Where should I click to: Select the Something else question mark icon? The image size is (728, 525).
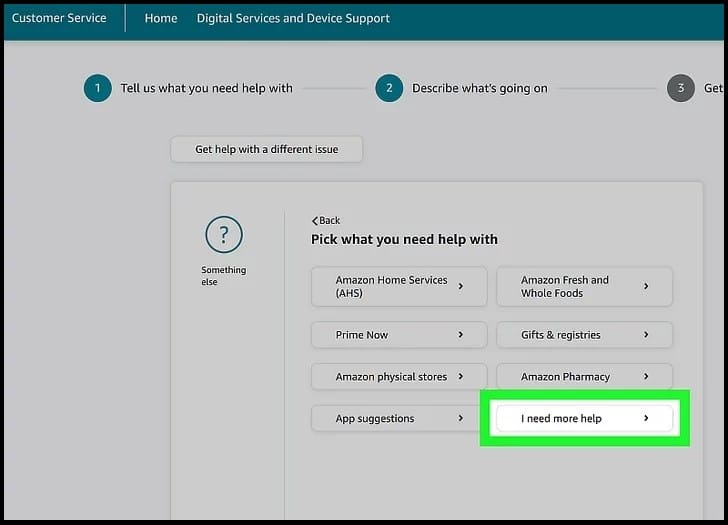click(224, 234)
